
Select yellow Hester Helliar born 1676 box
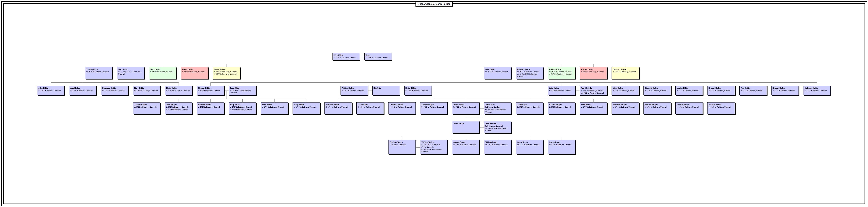click(226, 73)
